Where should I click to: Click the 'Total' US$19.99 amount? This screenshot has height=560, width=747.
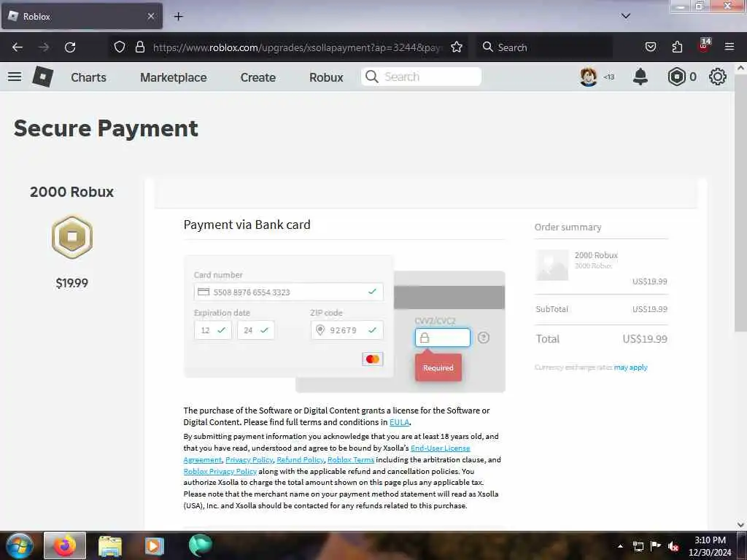(x=645, y=339)
